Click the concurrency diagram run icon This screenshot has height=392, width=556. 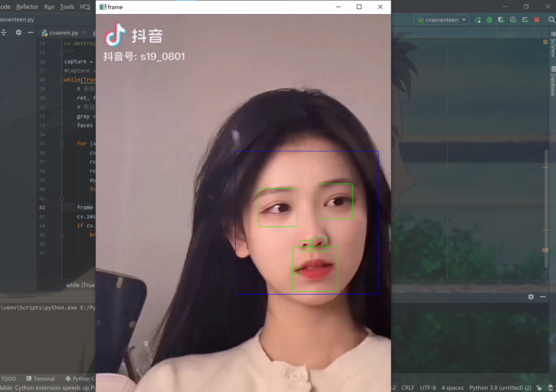(x=525, y=20)
